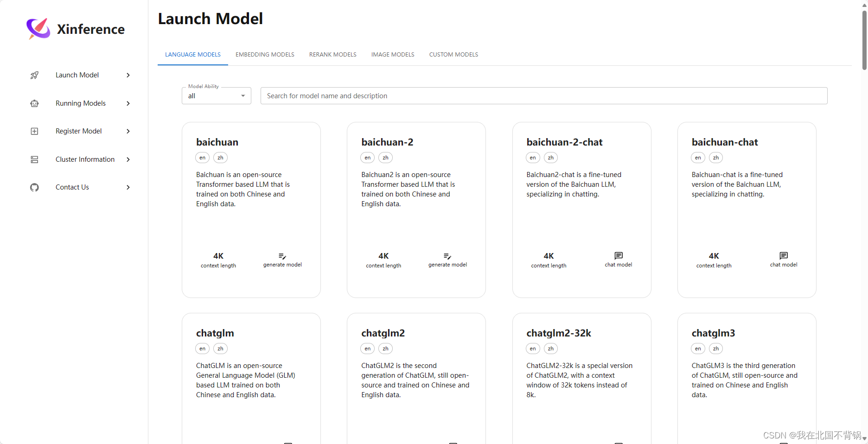Click the ChatGLM2-32k description text
Viewport: 868px width, 444px height.
(x=579, y=380)
